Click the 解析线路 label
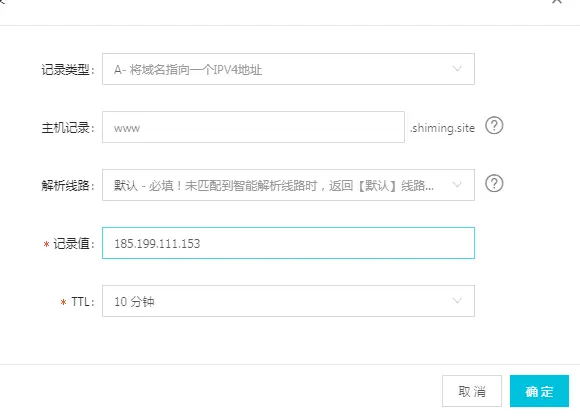Viewport: 580px width, 416px height. pyautogui.click(x=68, y=186)
